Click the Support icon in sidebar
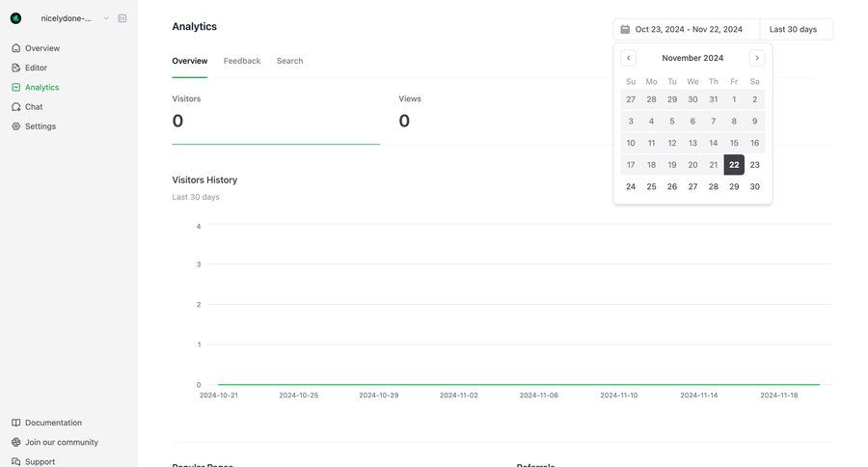868x467 pixels. (x=16, y=461)
